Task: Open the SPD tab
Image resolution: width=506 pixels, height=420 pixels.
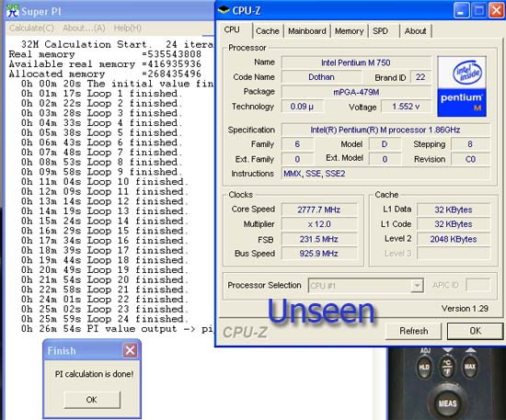Action: pos(380,31)
